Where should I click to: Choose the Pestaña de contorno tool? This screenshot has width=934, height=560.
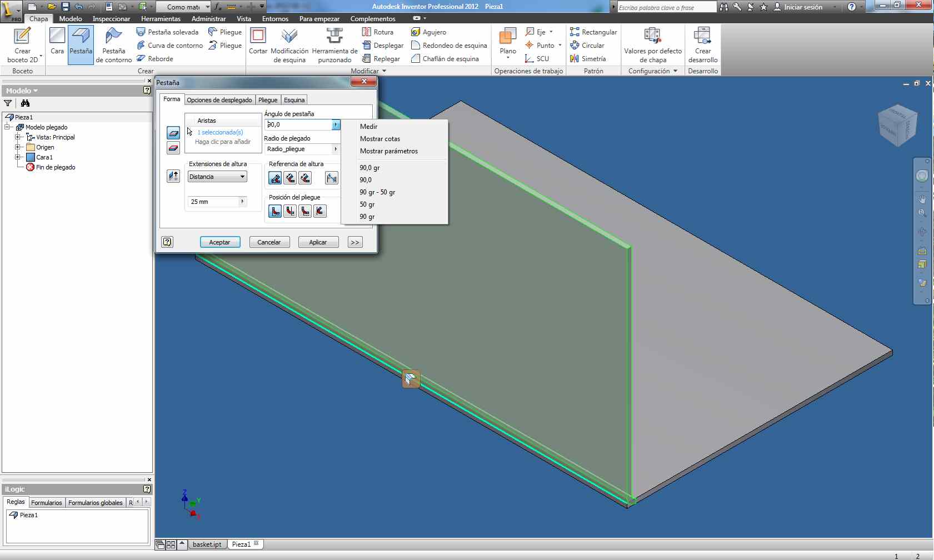point(113,44)
